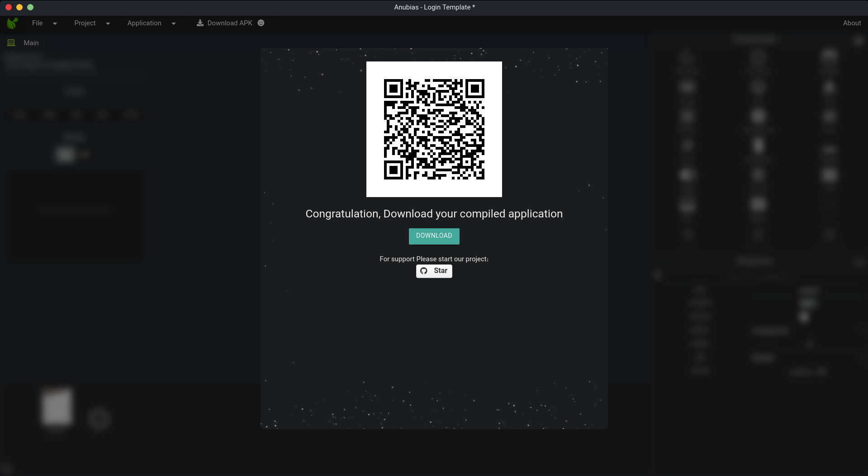The image size is (868, 476).
Task: Click the GitHub Star button
Action: 434,271
